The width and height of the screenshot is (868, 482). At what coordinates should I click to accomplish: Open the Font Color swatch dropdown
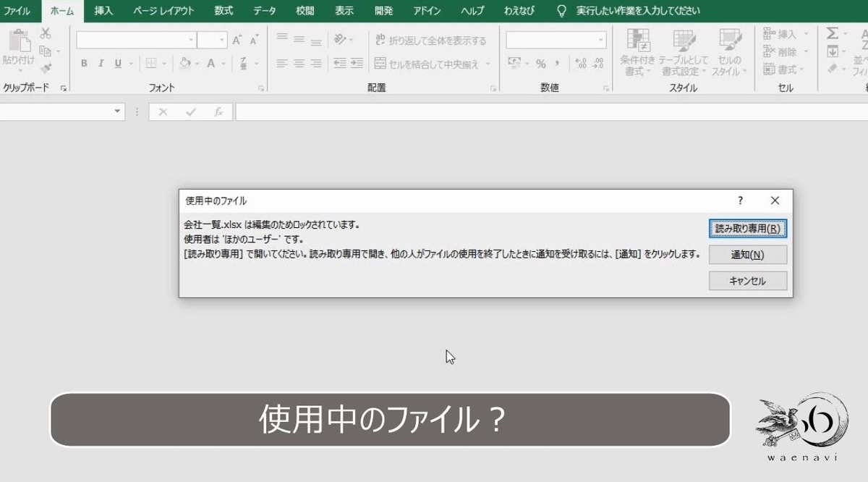coord(222,63)
